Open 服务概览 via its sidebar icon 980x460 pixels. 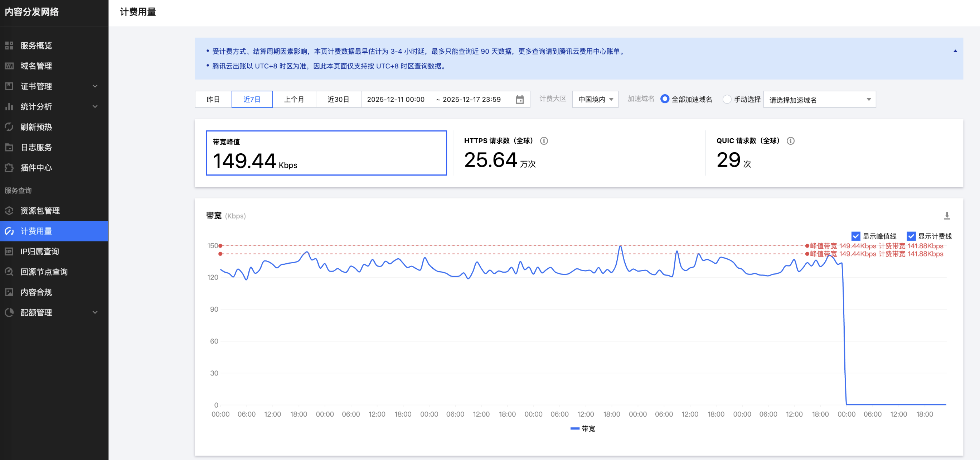click(x=9, y=46)
